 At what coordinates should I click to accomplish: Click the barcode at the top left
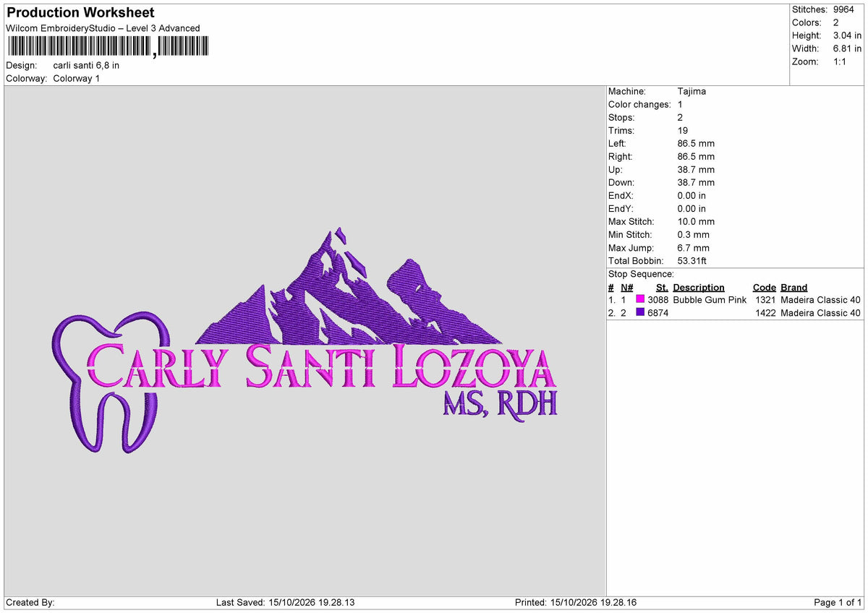pos(108,46)
